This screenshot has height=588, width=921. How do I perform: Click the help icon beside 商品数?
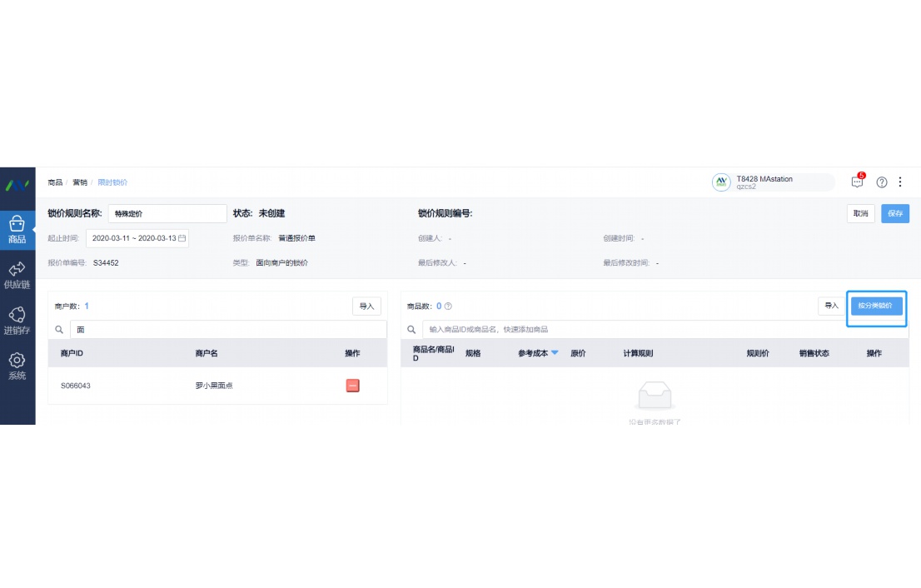(x=448, y=306)
